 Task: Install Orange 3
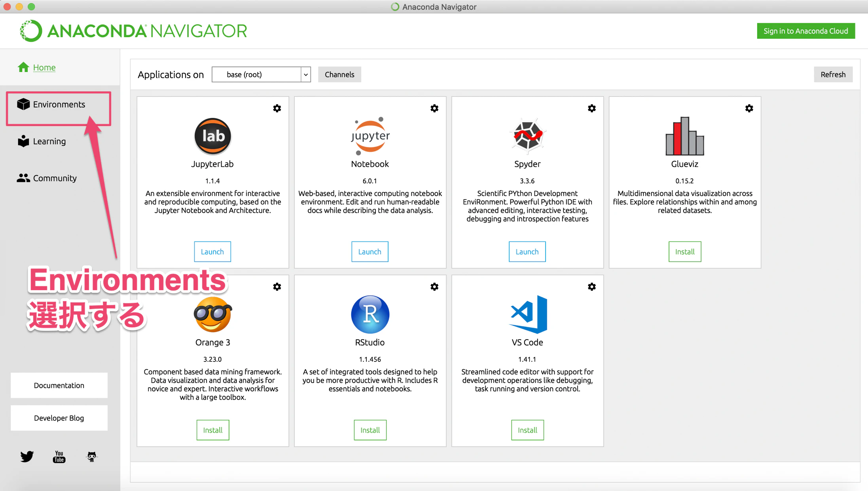pyautogui.click(x=213, y=430)
